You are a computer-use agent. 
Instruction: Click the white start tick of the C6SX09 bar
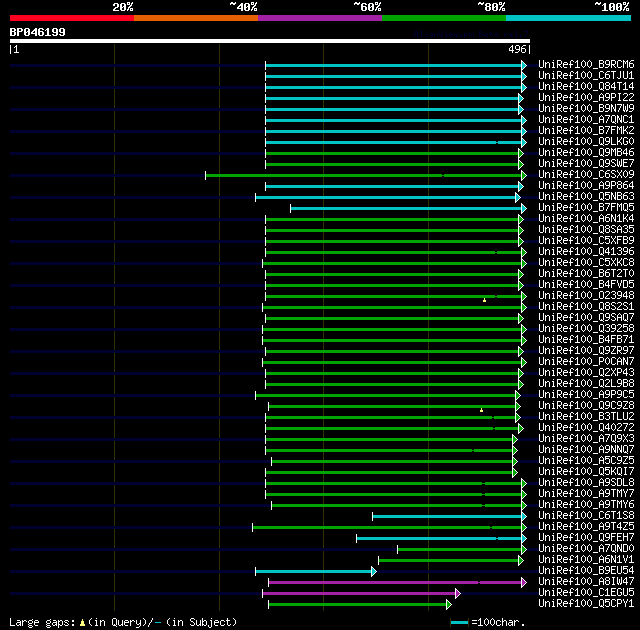pos(206,175)
